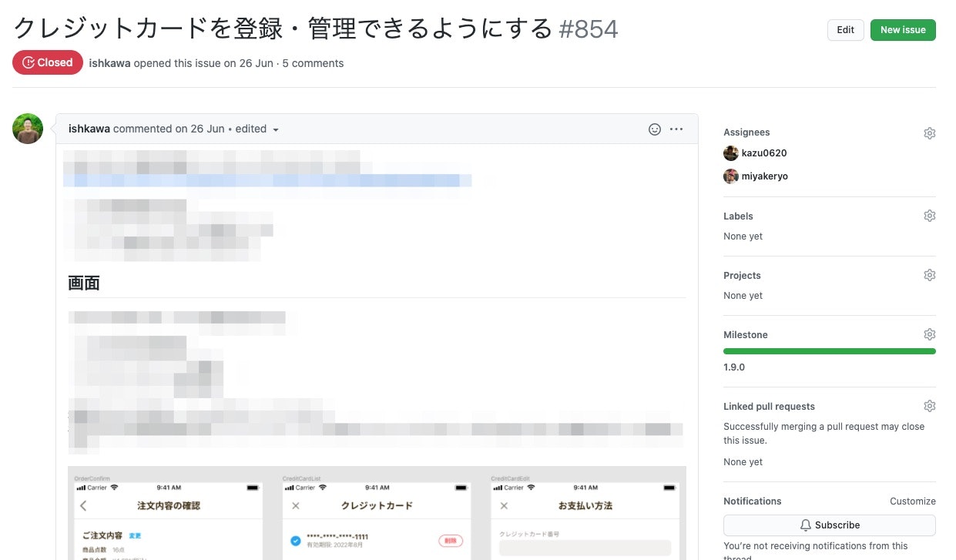Click the Edit button for issue title
Viewport: 956px width, 560px height.
(x=845, y=30)
